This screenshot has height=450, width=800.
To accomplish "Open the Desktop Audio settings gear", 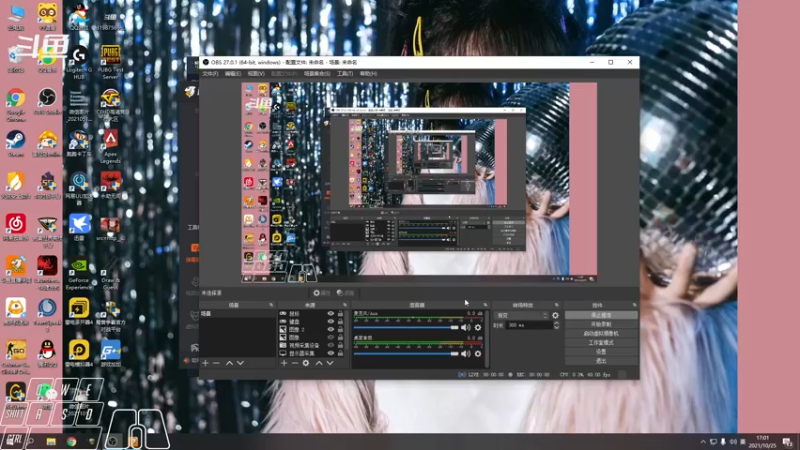I will point(478,354).
